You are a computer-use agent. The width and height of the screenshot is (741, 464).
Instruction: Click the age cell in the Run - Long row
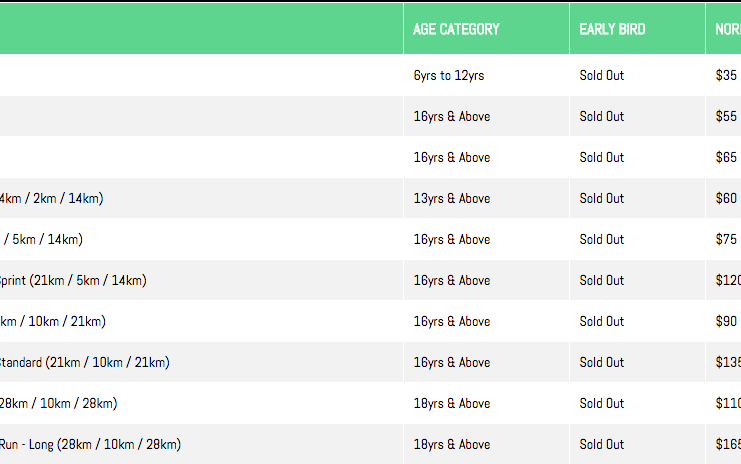[452, 444]
